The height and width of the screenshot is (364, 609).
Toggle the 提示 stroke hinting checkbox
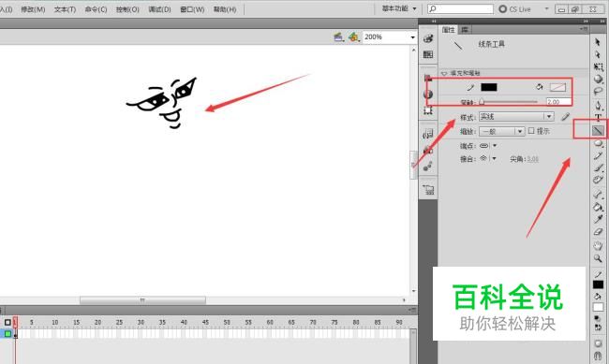click(x=531, y=131)
